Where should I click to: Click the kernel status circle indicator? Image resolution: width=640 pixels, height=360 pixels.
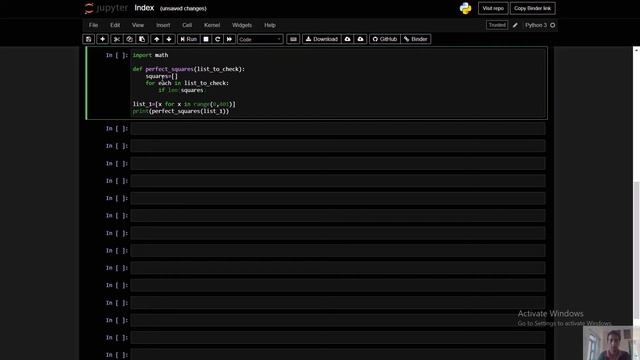tap(553, 25)
